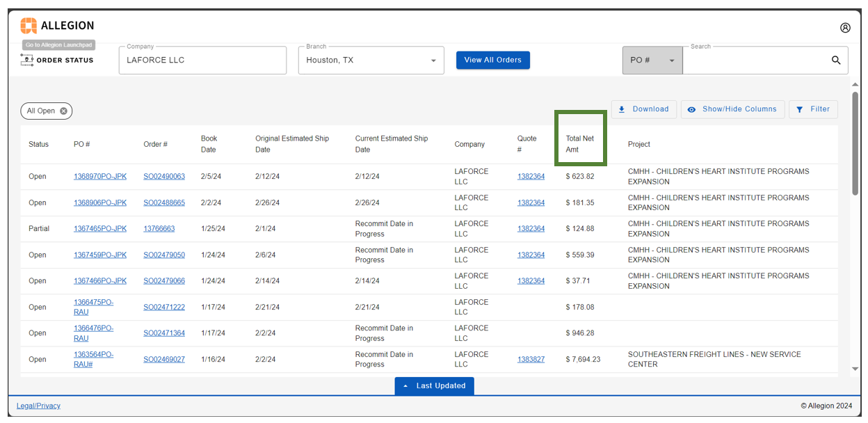Screen dimensions: 868x423
Task: Sort by Current Estimated Ship Date header
Action: coord(392,144)
